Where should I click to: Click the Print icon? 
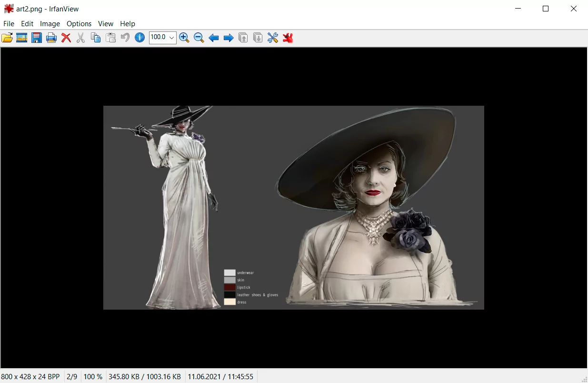coord(51,38)
